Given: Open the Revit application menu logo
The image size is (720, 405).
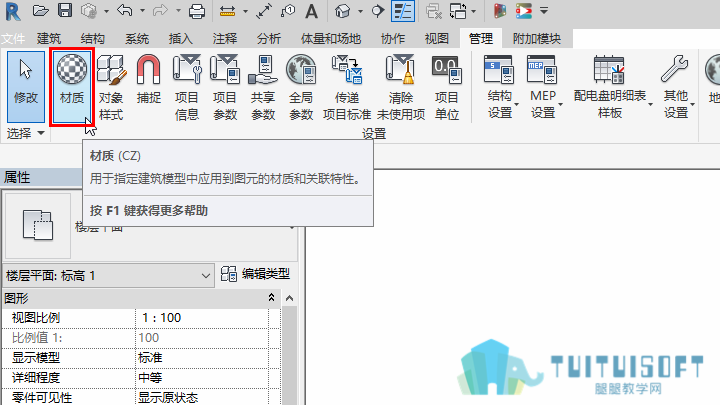Looking at the screenshot, I should [13, 11].
